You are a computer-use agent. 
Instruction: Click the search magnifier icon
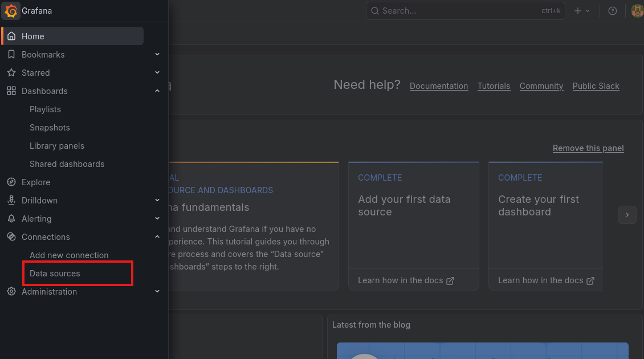tap(374, 11)
